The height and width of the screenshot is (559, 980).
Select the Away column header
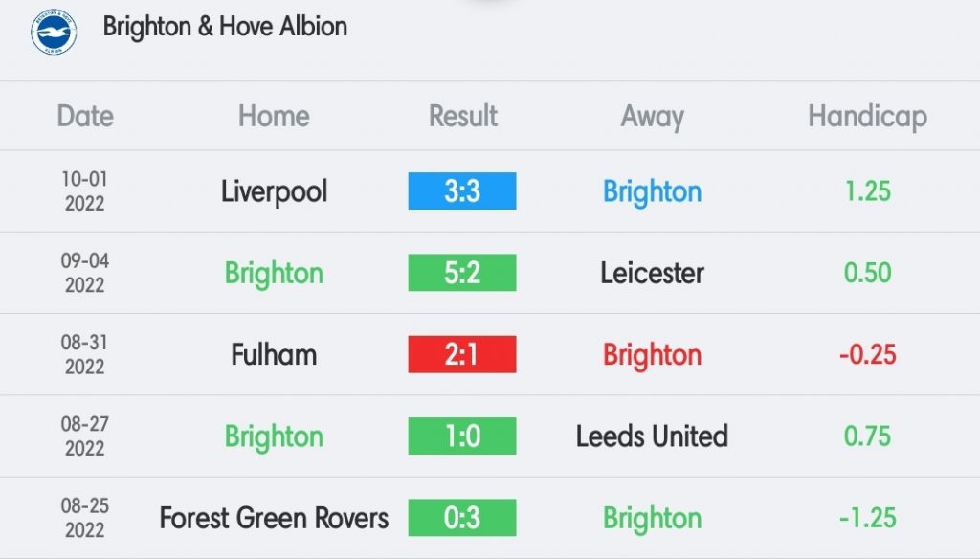tap(652, 117)
